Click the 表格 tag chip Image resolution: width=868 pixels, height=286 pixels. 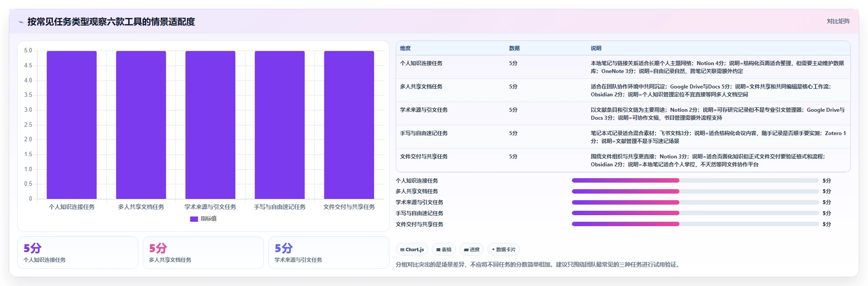[444, 249]
